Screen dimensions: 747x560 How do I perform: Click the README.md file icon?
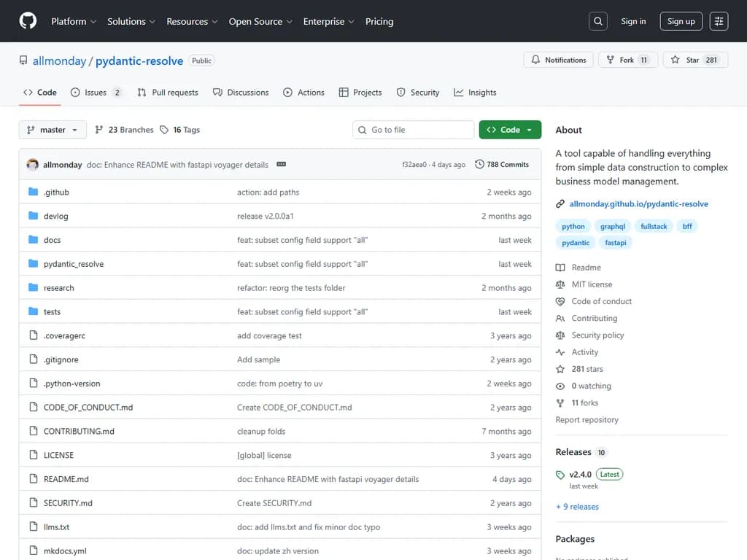tap(34, 479)
